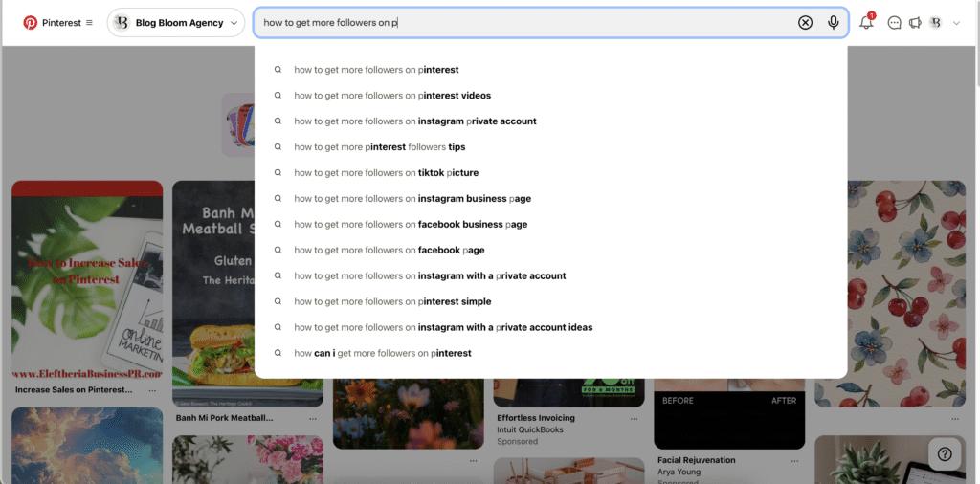The height and width of the screenshot is (484, 980).
Task: Open messages chat bubble icon
Action: [895, 23]
